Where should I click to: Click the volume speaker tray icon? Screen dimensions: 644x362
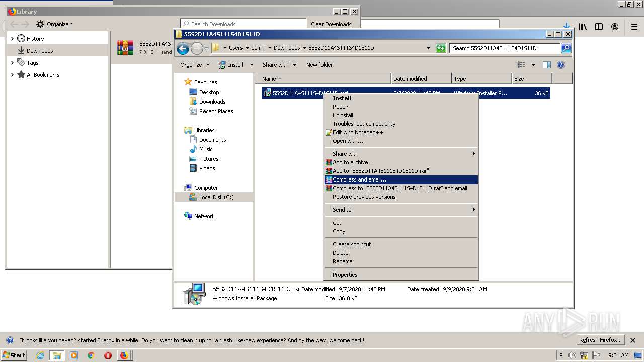(572, 355)
